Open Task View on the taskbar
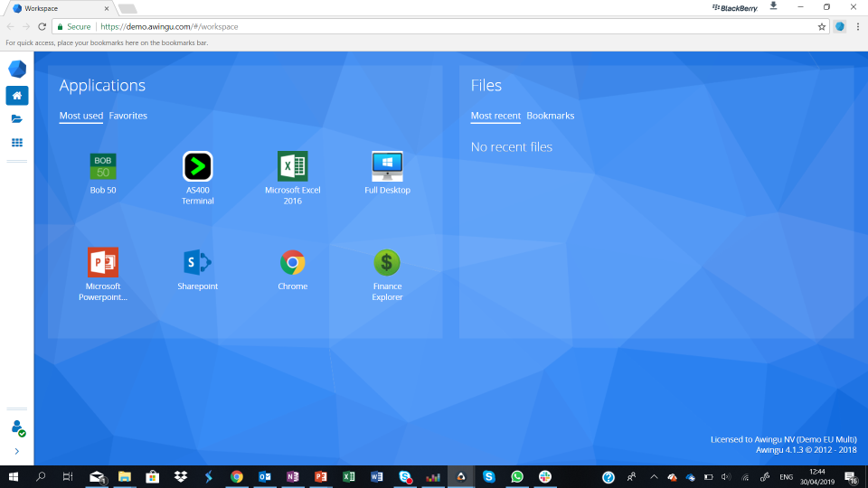The width and height of the screenshot is (868, 488). coord(68,476)
